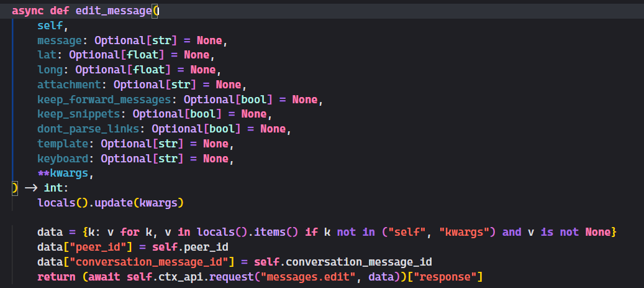The width and height of the screenshot is (644, 288).
Task: Click the closing parenthesis before the arrow
Action: pos(15,188)
